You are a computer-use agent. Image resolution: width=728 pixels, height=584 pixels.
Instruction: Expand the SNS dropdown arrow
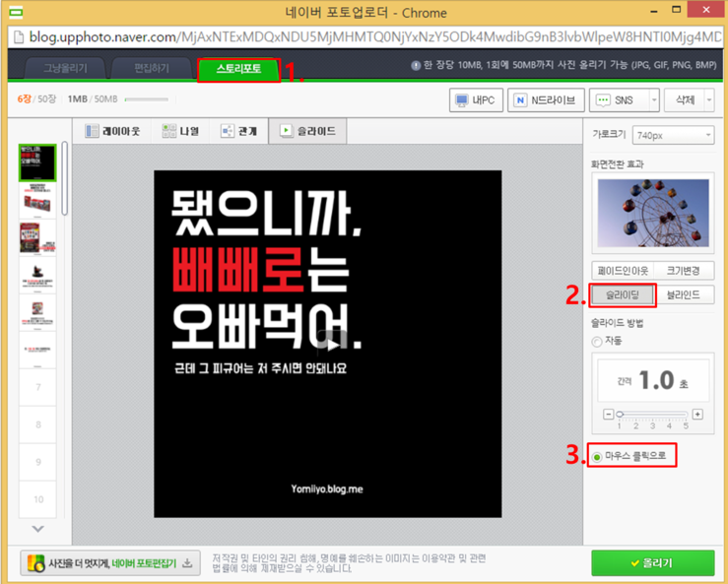(x=654, y=100)
